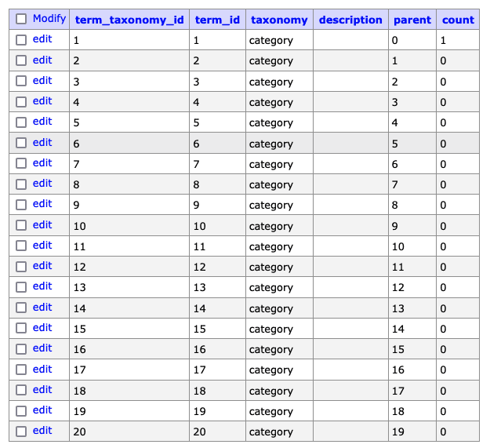The width and height of the screenshot is (490, 448).
Task: Open edit link for row 8
Action: pyautogui.click(x=42, y=184)
